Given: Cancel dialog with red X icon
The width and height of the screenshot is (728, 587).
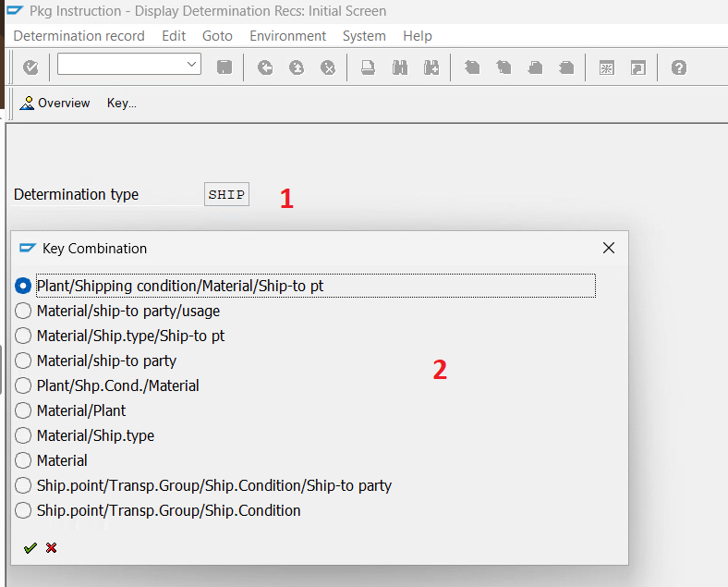Looking at the screenshot, I should tap(52, 547).
